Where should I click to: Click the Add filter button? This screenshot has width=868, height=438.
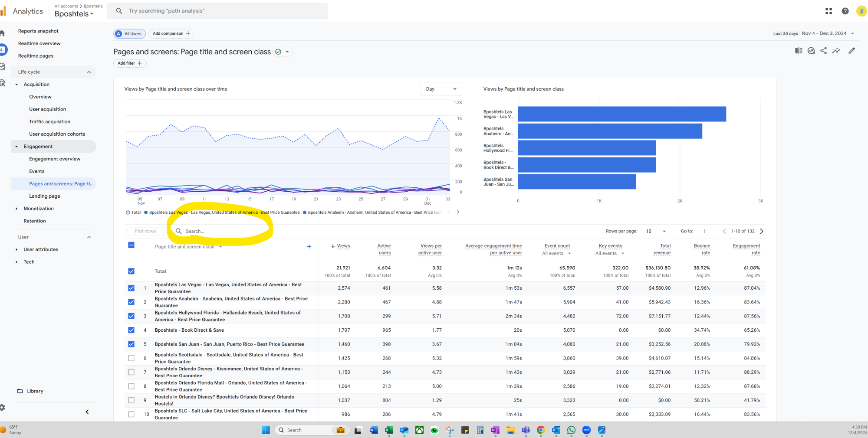tap(130, 63)
